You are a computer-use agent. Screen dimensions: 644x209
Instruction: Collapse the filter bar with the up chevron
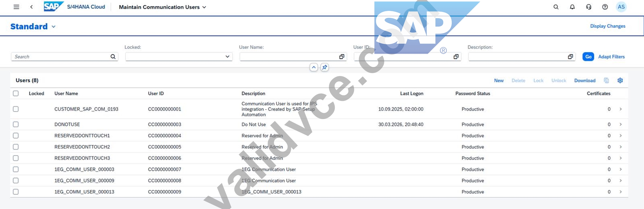tap(314, 67)
